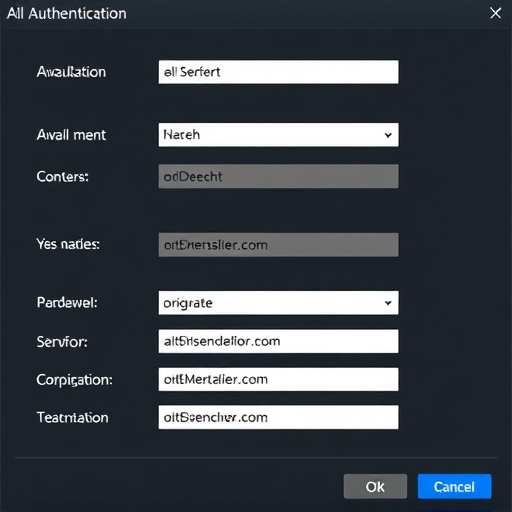Click the Corpigation input field
The width and height of the screenshot is (512, 512).
[278, 379]
